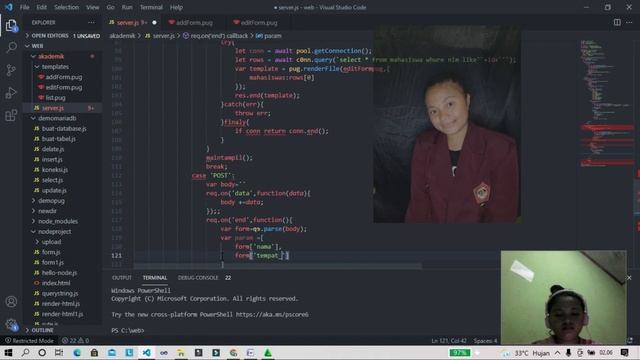Open the Search view in activity bar
Screen dimensions: 640x360
point(11,47)
